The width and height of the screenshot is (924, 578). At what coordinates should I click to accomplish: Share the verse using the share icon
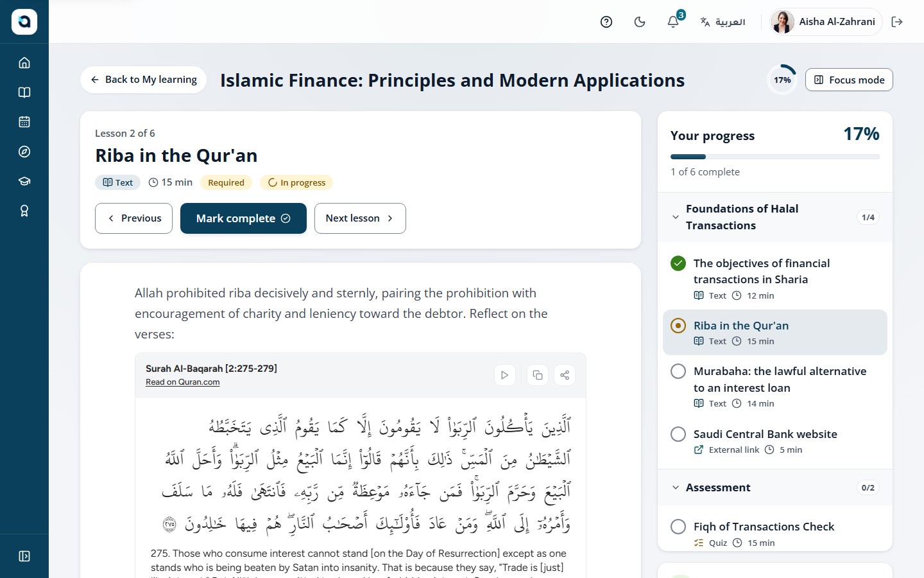[x=565, y=375]
